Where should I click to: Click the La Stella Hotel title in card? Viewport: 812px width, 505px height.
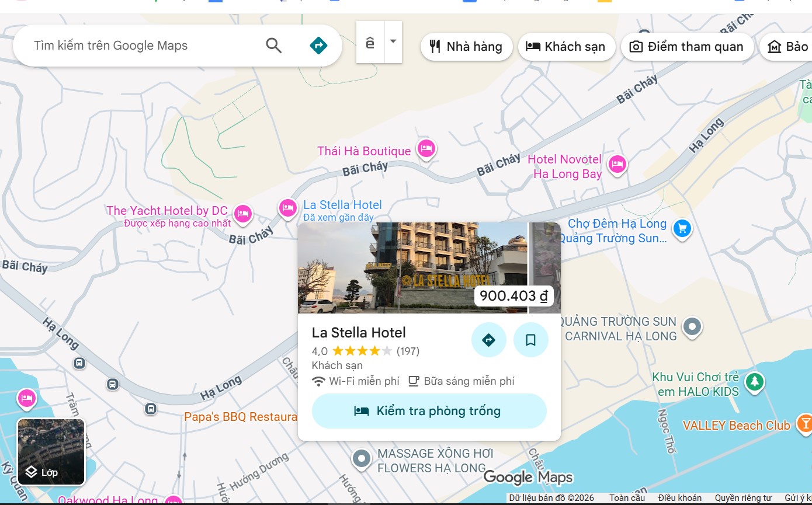[359, 333]
